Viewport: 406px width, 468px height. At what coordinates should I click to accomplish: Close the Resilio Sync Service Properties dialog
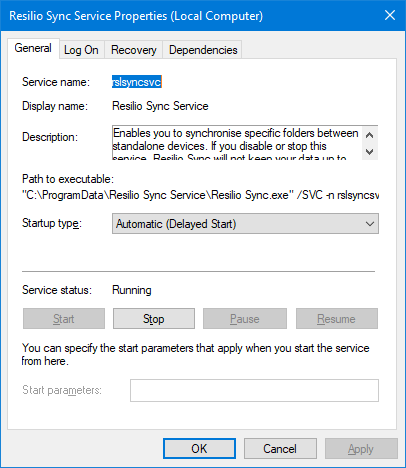(390, 15)
